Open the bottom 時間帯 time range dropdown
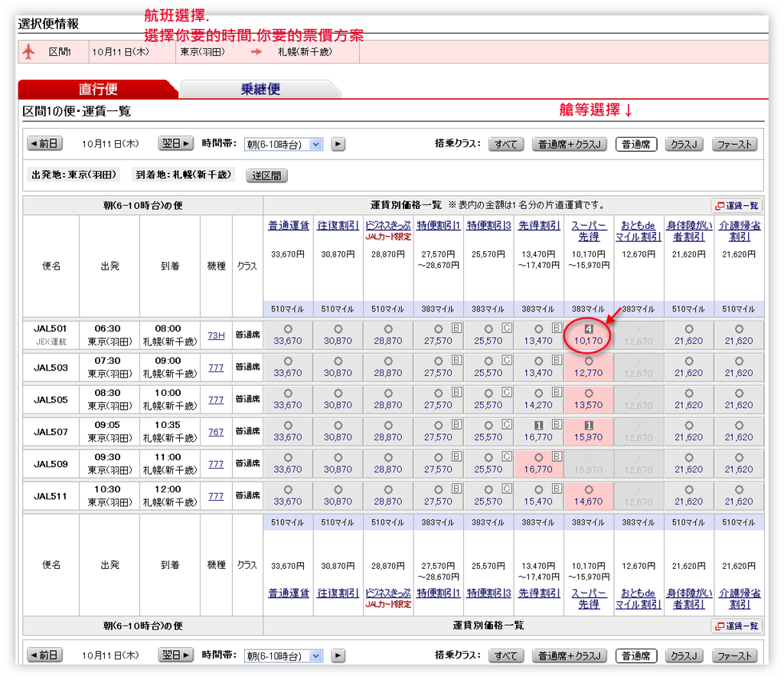 (283, 655)
